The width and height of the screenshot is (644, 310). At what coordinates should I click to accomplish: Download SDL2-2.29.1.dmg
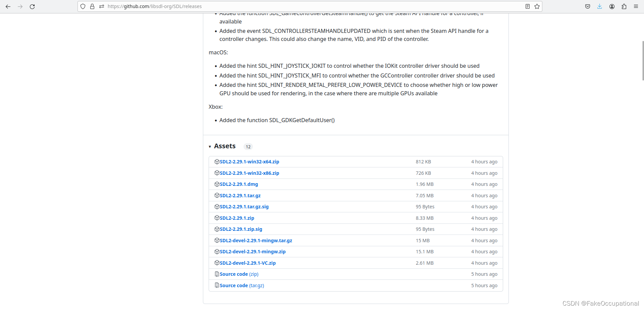239,184
